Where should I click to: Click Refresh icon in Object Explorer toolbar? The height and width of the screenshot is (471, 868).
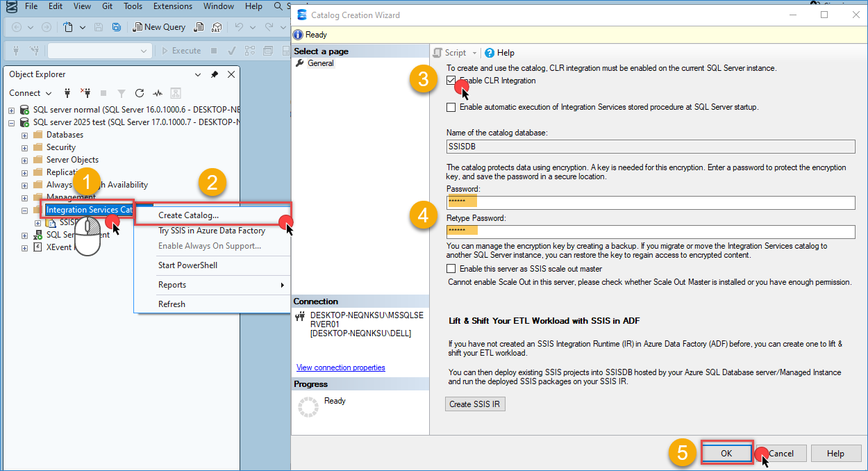click(x=140, y=93)
